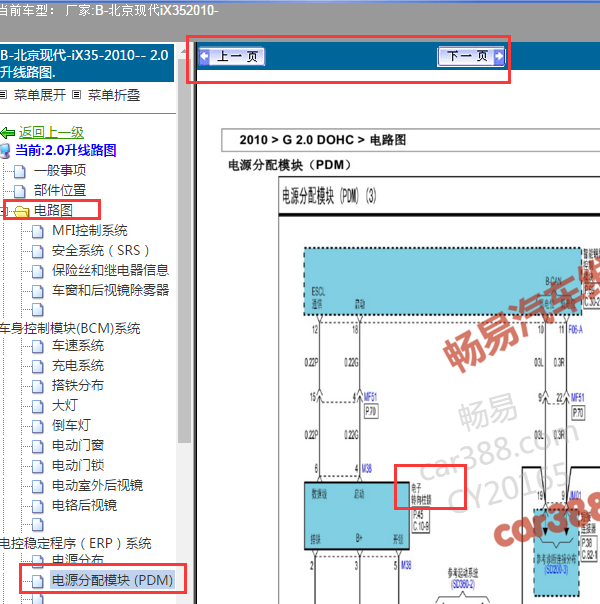Open 倒车灯 diagram

[x=72, y=426]
